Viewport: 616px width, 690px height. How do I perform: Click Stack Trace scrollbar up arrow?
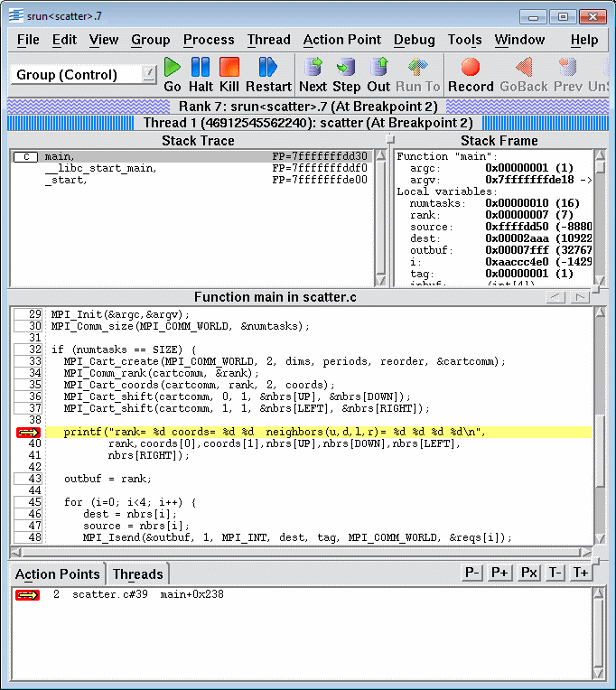point(381,155)
